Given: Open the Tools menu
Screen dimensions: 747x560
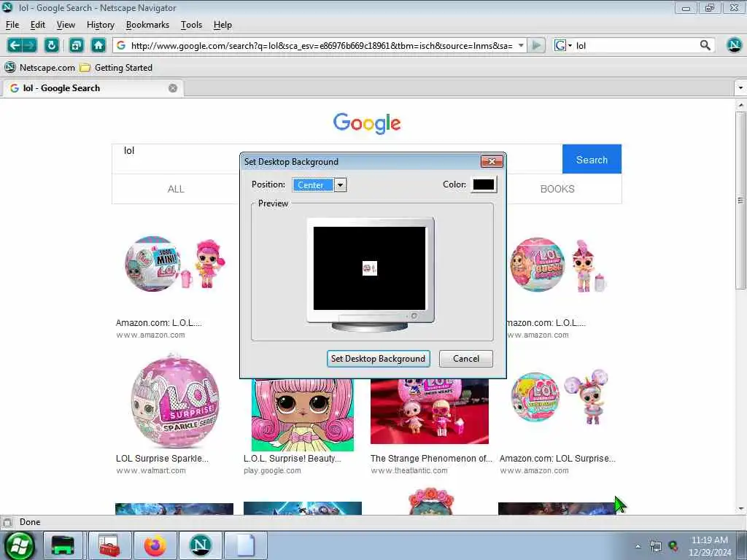Looking at the screenshot, I should click(192, 25).
